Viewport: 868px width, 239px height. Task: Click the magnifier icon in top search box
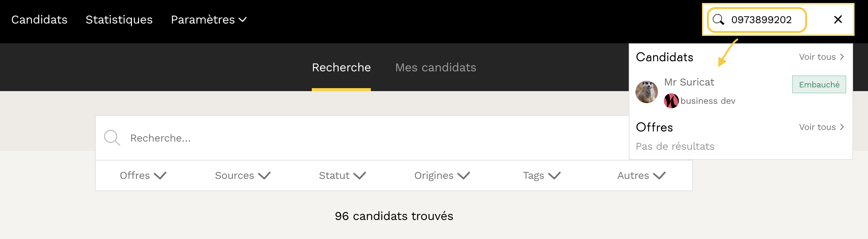(x=718, y=19)
